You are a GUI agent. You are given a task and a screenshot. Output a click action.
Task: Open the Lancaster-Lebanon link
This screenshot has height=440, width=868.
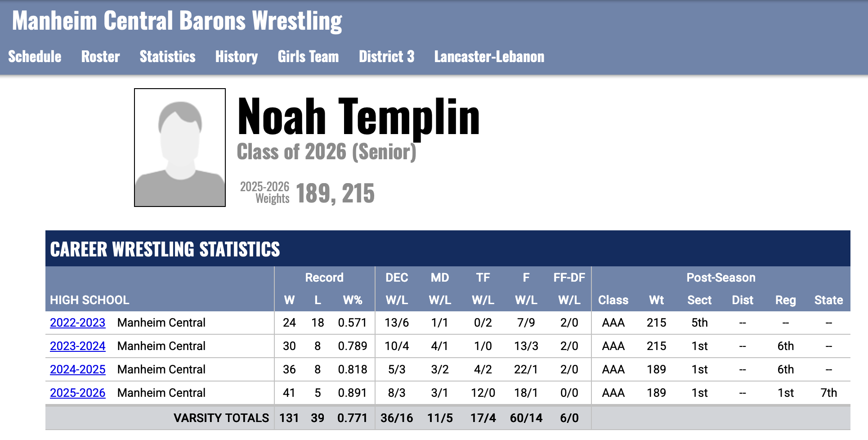pyautogui.click(x=489, y=57)
